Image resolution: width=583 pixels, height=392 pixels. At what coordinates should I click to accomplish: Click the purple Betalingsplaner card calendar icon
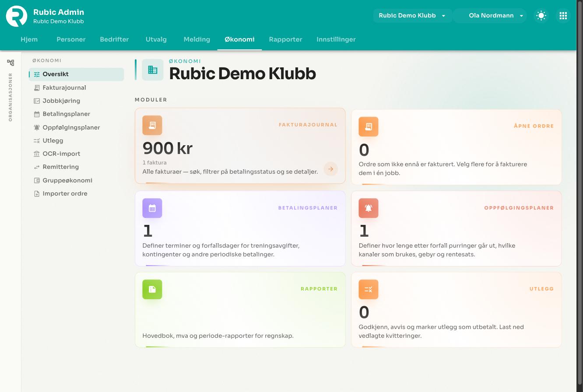(x=152, y=208)
